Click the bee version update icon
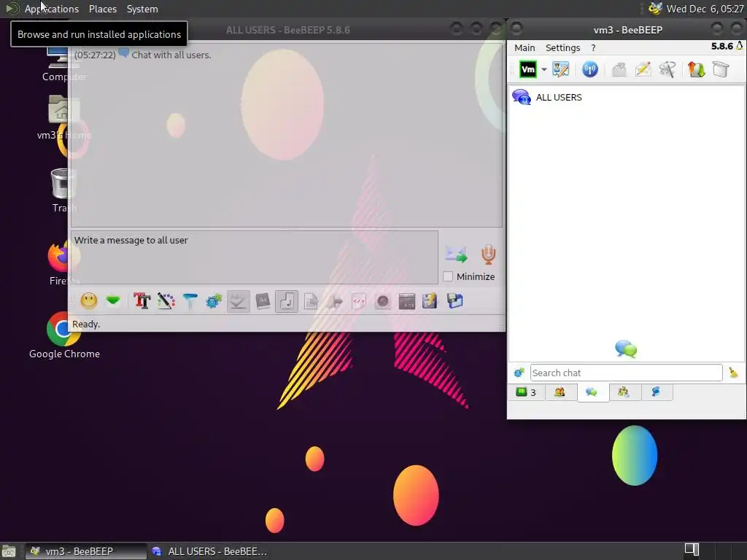 coord(740,46)
